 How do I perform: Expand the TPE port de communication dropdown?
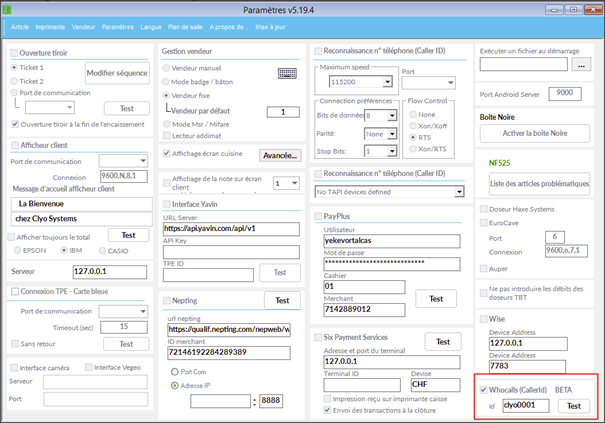point(143,311)
